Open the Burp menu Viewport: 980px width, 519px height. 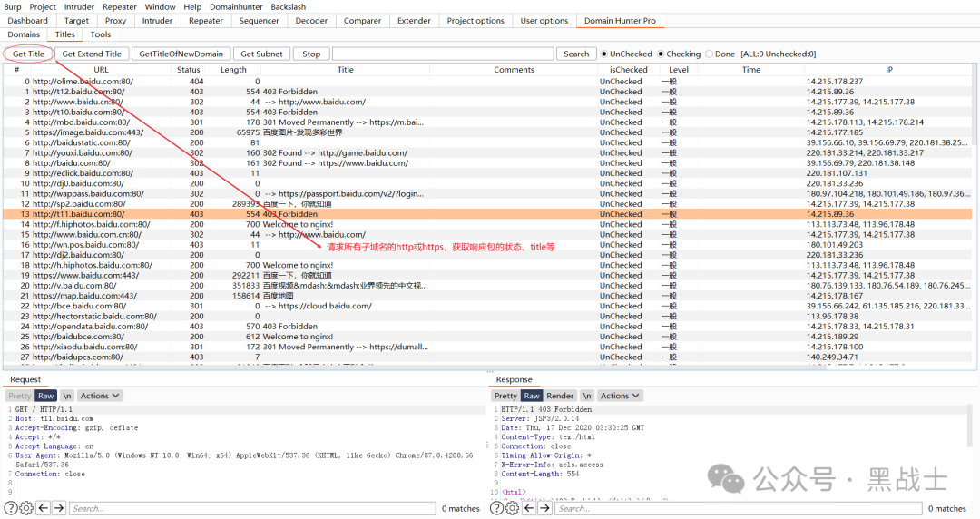point(13,7)
